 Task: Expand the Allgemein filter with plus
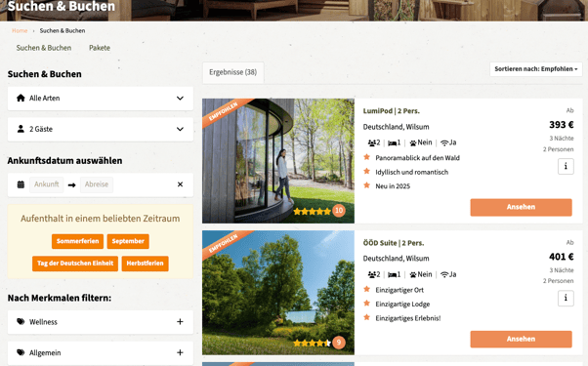tap(180, 352)
